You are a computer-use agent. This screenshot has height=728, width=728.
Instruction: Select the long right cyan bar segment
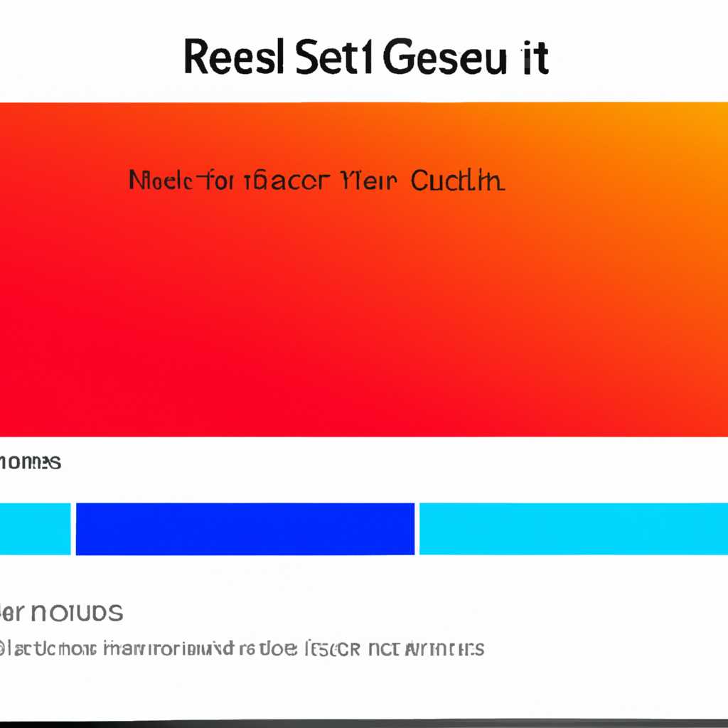574,529
